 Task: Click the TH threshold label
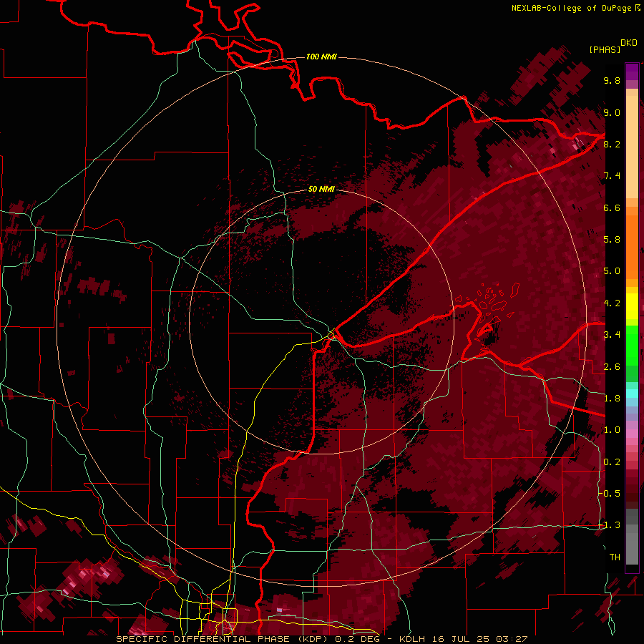[615, 557]
